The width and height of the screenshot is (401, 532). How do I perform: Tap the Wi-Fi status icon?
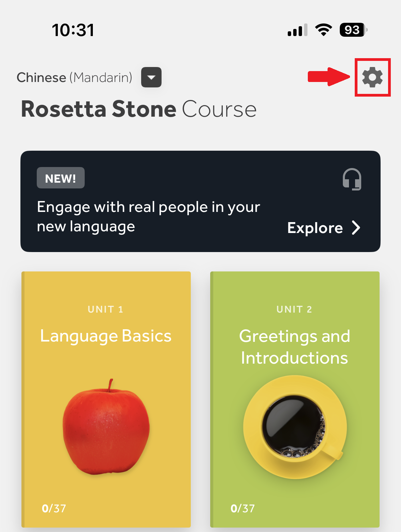click(323, 30)
